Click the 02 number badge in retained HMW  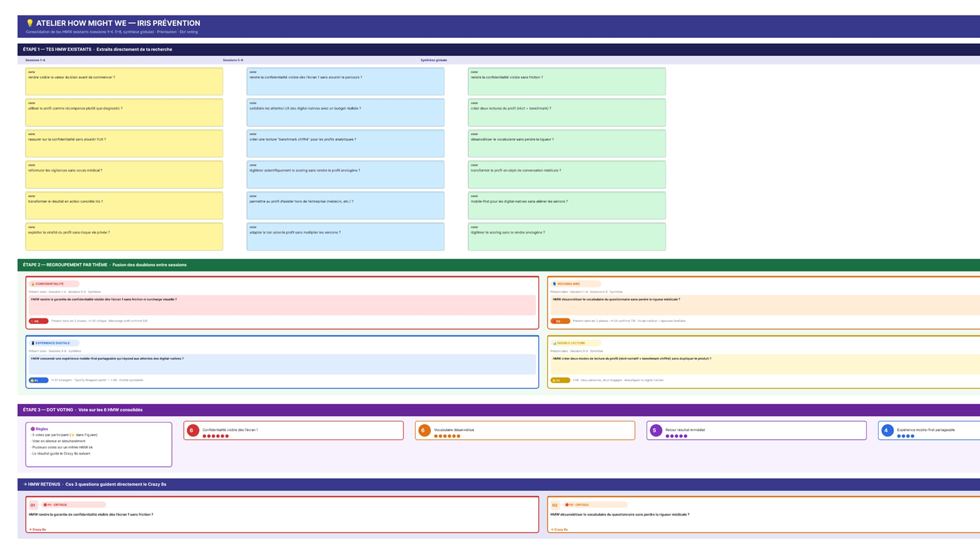555,505
